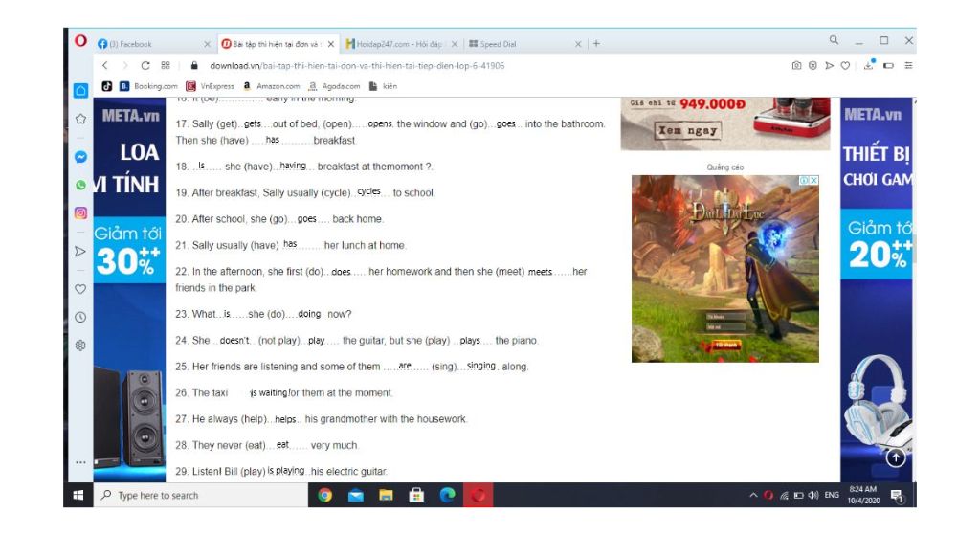Image resolution: width=980 pixels, height=535 pixels.
Task: Open Microsoft Store from the taskbar
Action: [x=416, y=496]
